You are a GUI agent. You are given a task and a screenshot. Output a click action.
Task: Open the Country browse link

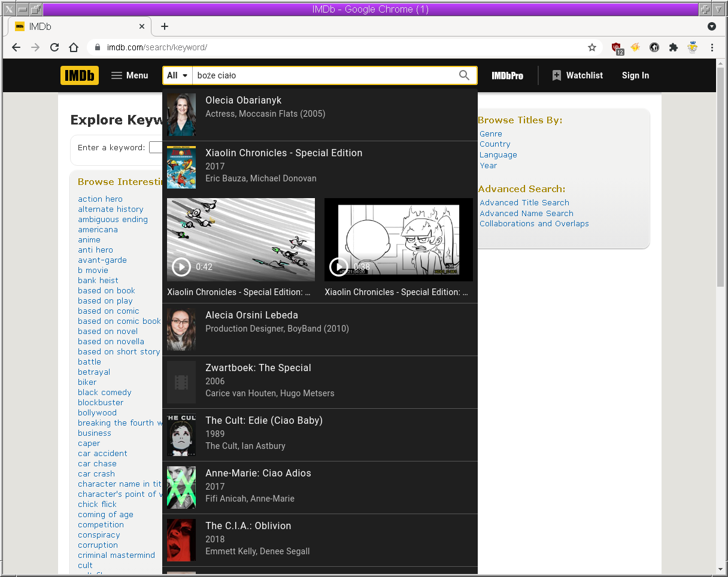(495, 144)
